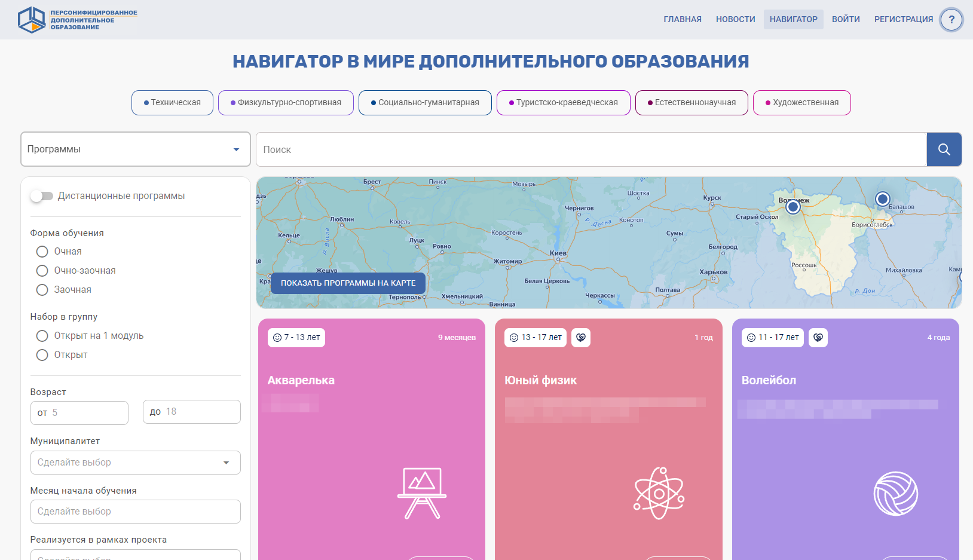This screenshot has height=560, width=973.
Task: Click the magnifier search button
Action: [944, 149]
